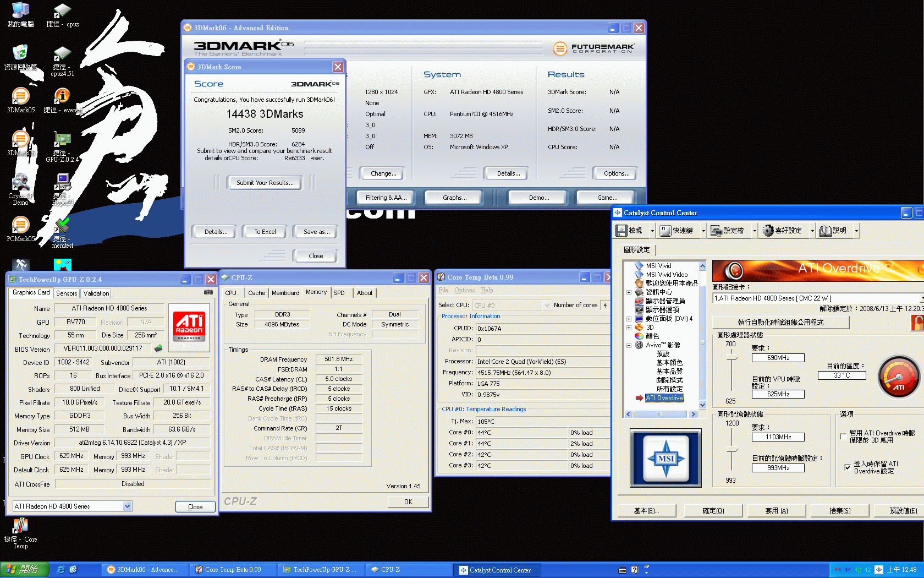
Task: Collapse the Avivo Video tree node
Action: (629, 345)
